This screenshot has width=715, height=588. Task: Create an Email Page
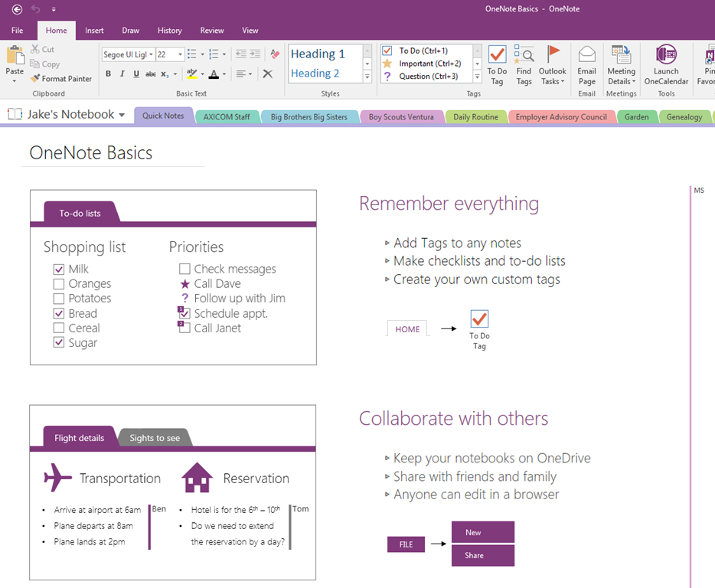coord(586,65)
